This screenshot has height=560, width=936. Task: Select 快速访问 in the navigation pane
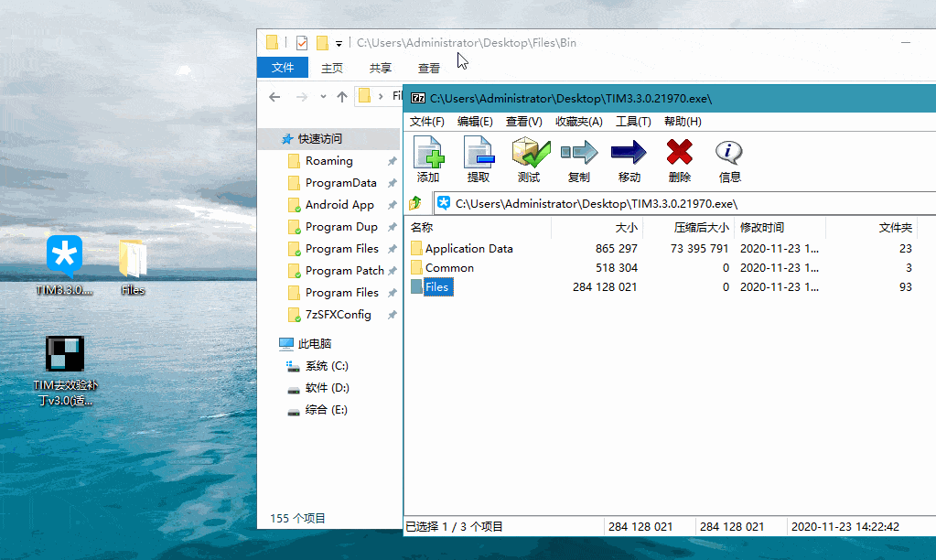[x=320, y=139]
